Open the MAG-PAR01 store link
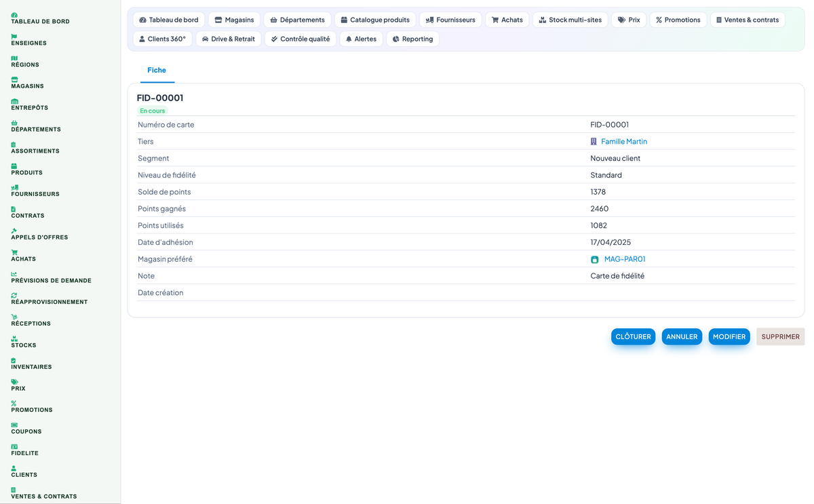 [x=625, y=259]
